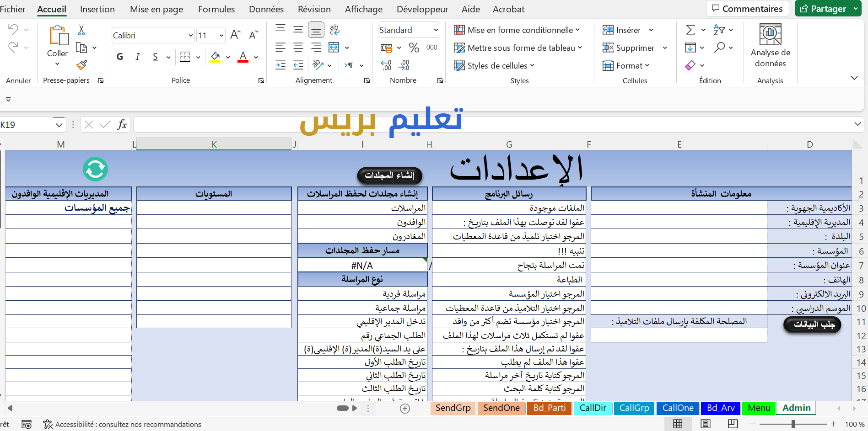Open the Calibri font name dropdown

pos(191,35)
